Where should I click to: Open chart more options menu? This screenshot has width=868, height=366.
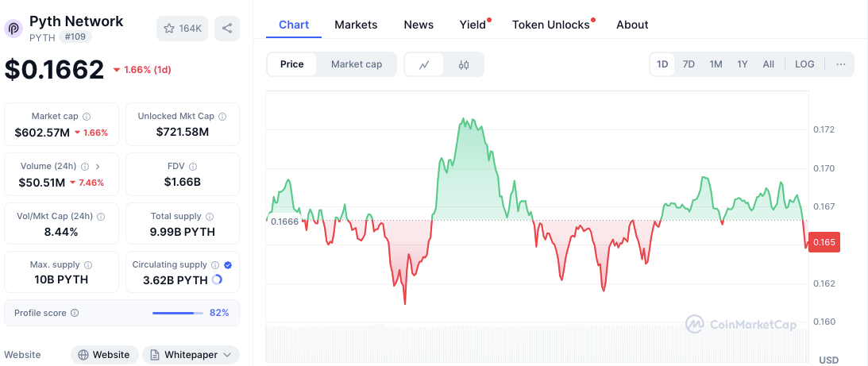point(840,64)
